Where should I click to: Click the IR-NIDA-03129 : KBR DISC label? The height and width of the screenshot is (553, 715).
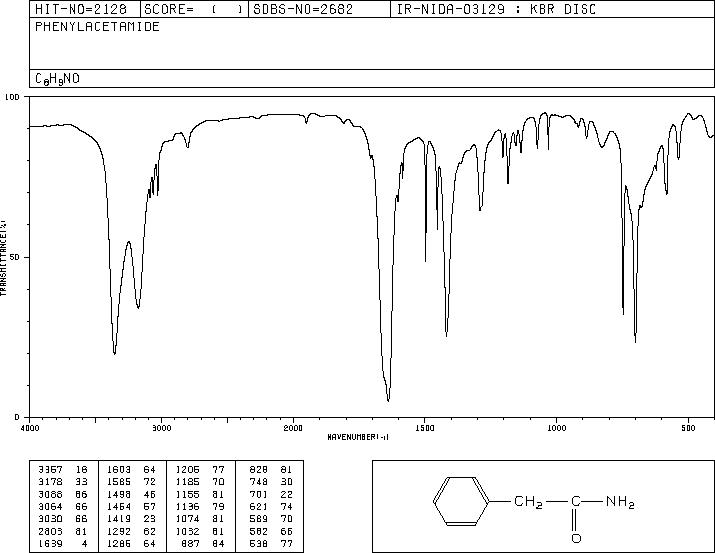click(496, 9)
